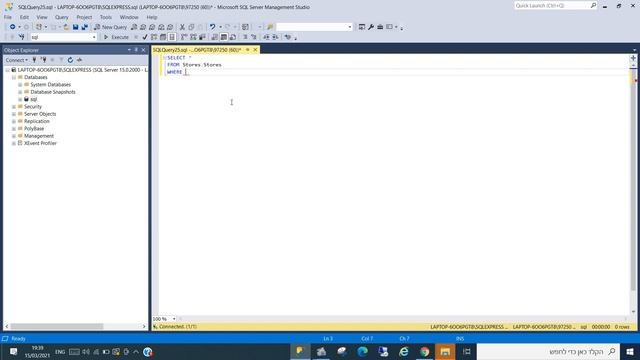Expand the sql database node

pyautogui.click(x=20, y=100)
